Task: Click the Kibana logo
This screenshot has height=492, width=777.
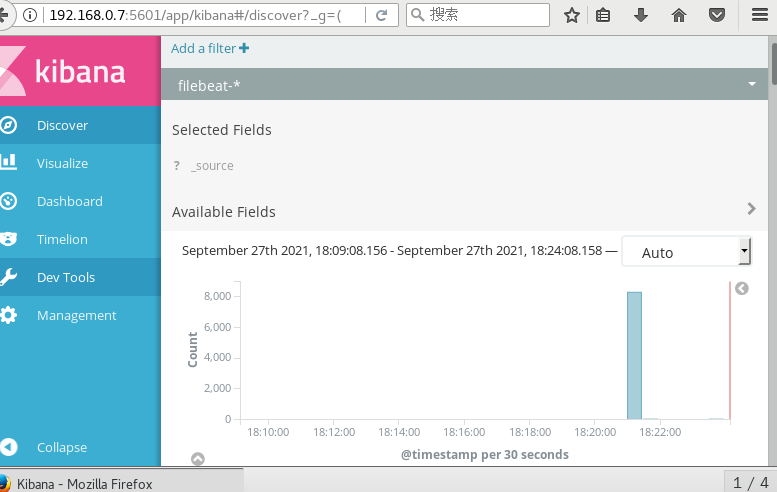Action: [x=80, y=71]
